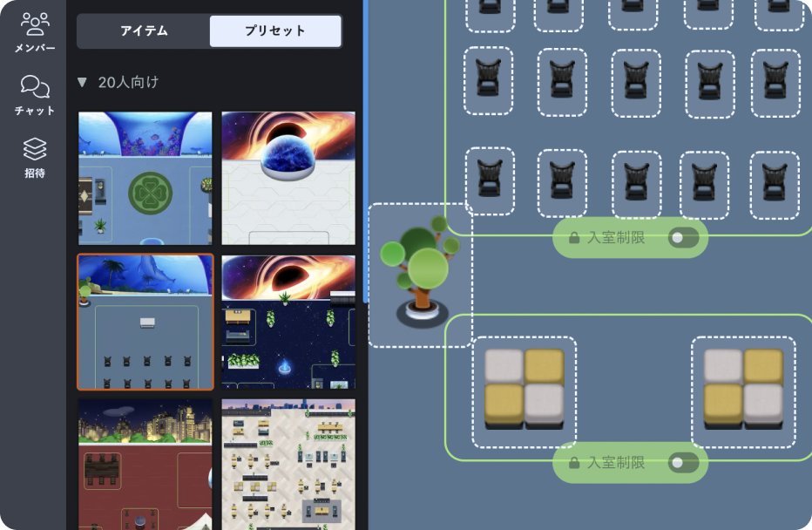Select first chair in the middle row
This screenshot has width=812, height=530.
coord(489,80)
